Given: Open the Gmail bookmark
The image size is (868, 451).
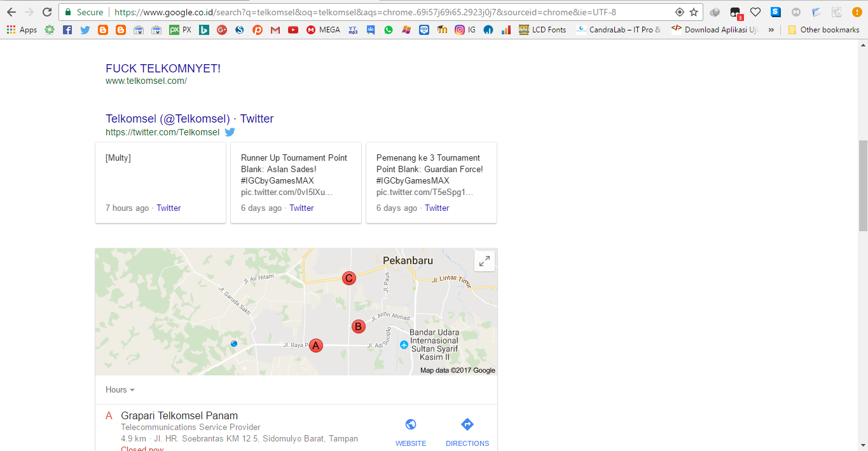Looking at the screenshot, I should click(275, 29).
